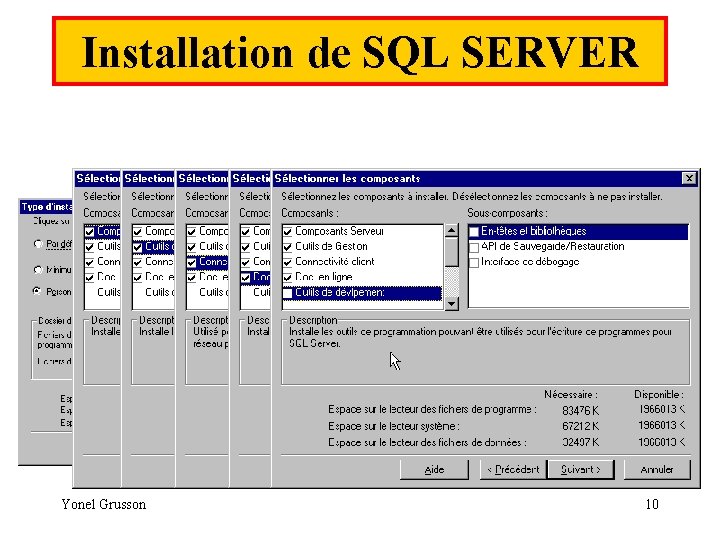The image size is (720, 540).
Task: Check the Interface de débogage sub-component
Action: (474, 262)
